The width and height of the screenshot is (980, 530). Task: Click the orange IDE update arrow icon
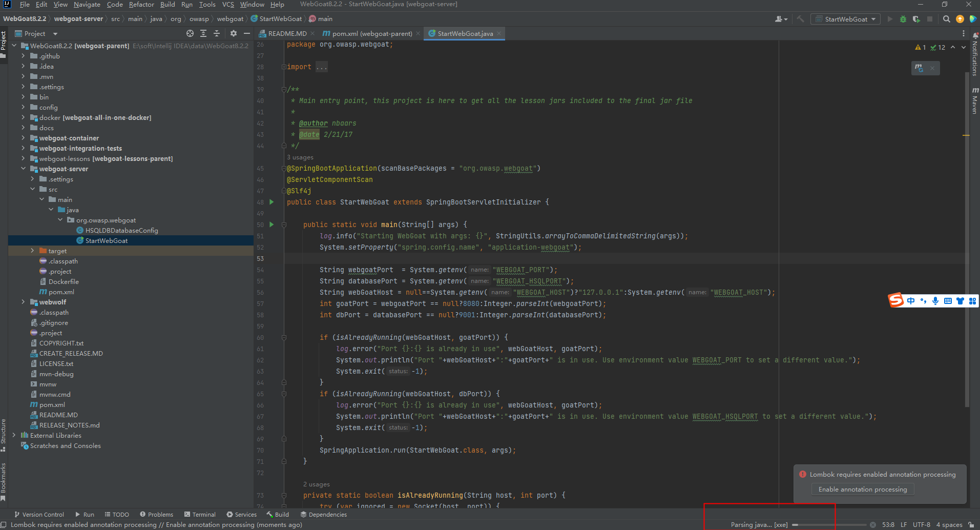coord(960,19)
